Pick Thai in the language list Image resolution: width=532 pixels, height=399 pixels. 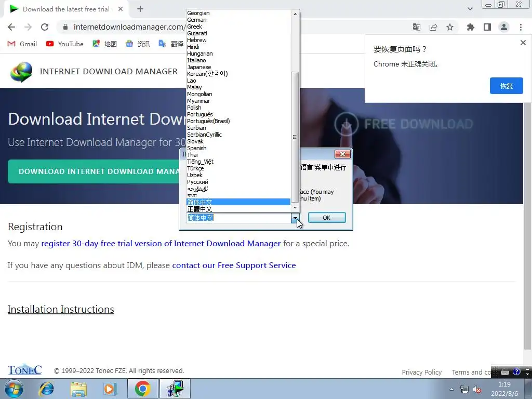click(238, 155)
